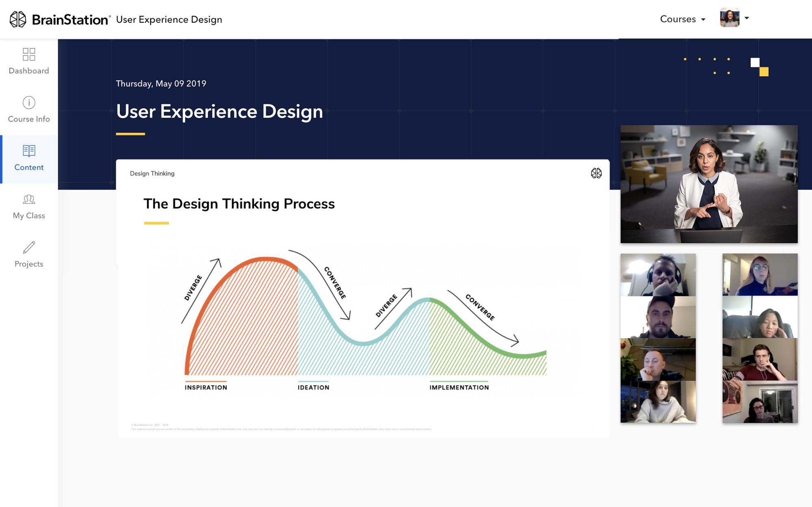Click the User Experience Design header title
812x507 pixels.
click(x=219, y=112)
